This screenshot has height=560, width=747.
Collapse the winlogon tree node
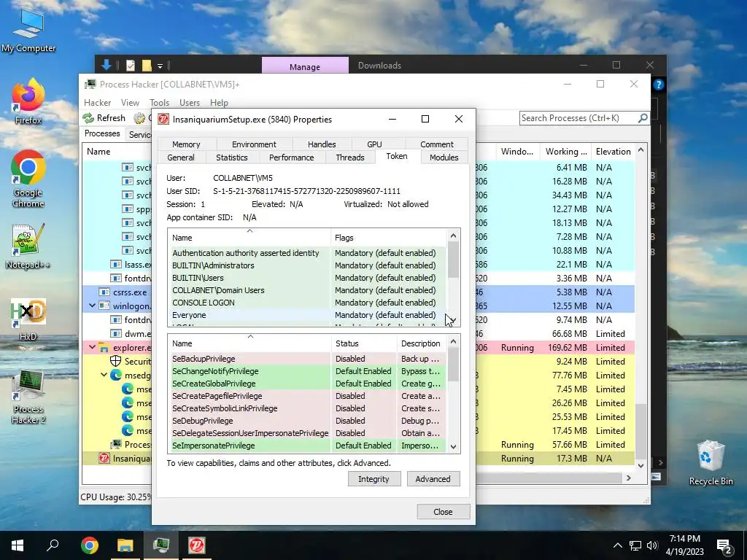tap(93, 306)
